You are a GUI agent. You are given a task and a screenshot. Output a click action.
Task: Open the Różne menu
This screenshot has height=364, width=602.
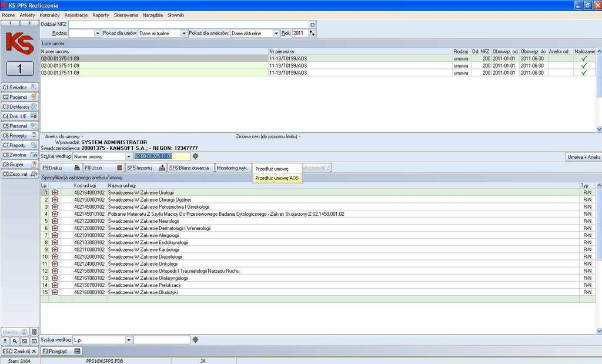click(x=8, y=15)
